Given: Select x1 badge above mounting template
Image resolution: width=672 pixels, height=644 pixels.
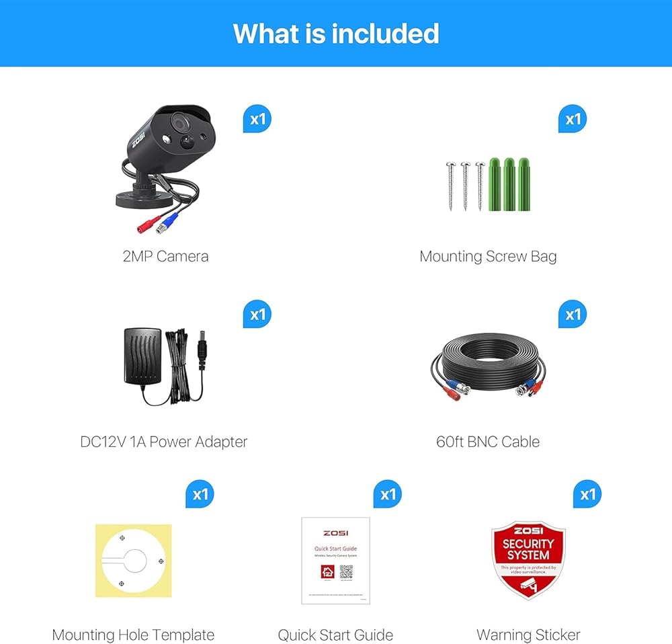Looking at the screenshot, I should 200,494.
